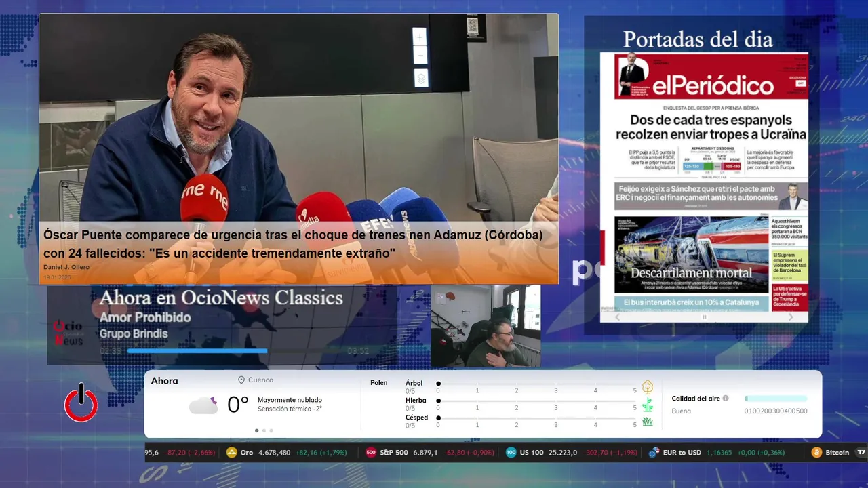Click the webcam streamer thumbnail
The width and height of the screenshot is (868, 488).
(x=486, y=326)
